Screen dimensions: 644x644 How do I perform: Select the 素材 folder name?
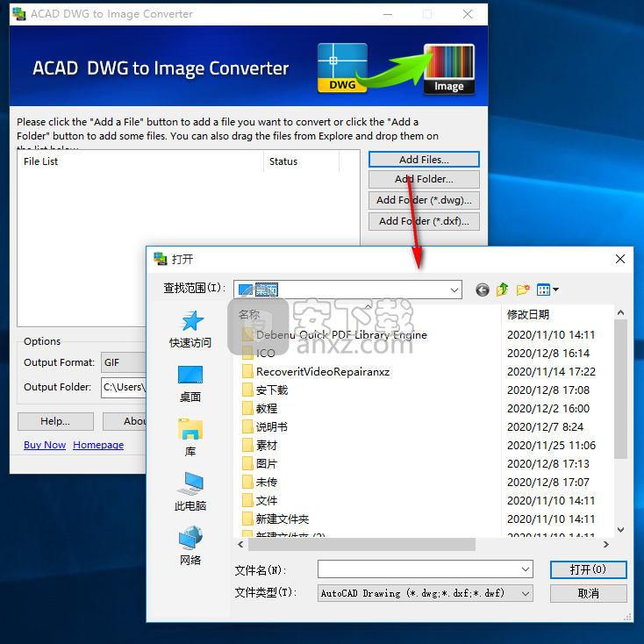pyautogui.click(x=267, y=445)
